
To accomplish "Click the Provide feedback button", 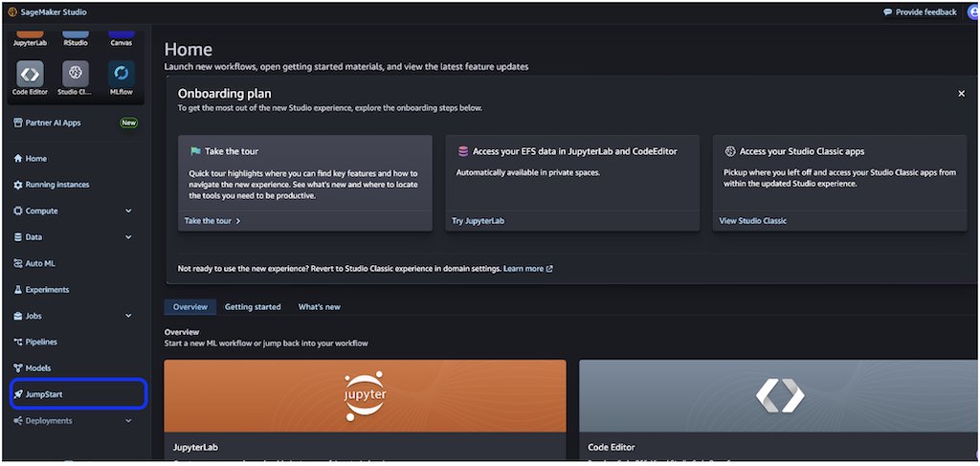I will [x=920, y=11].
